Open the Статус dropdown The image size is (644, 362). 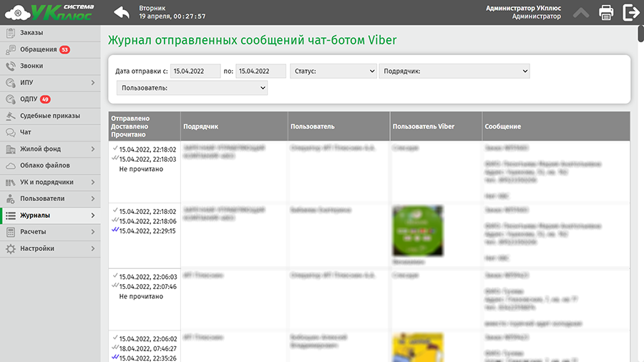333,71
